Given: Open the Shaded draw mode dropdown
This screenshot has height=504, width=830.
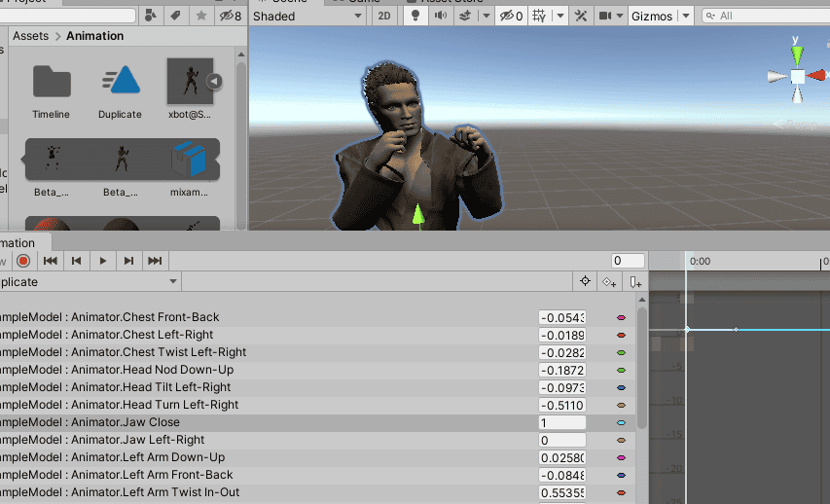Looking at the screenshot, I should coord(307,16).
